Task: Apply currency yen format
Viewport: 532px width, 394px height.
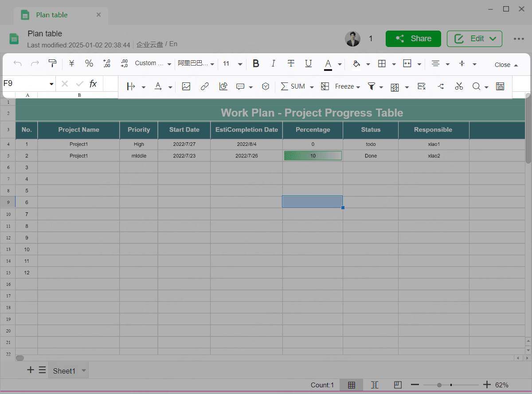Action: click(71, 63)
